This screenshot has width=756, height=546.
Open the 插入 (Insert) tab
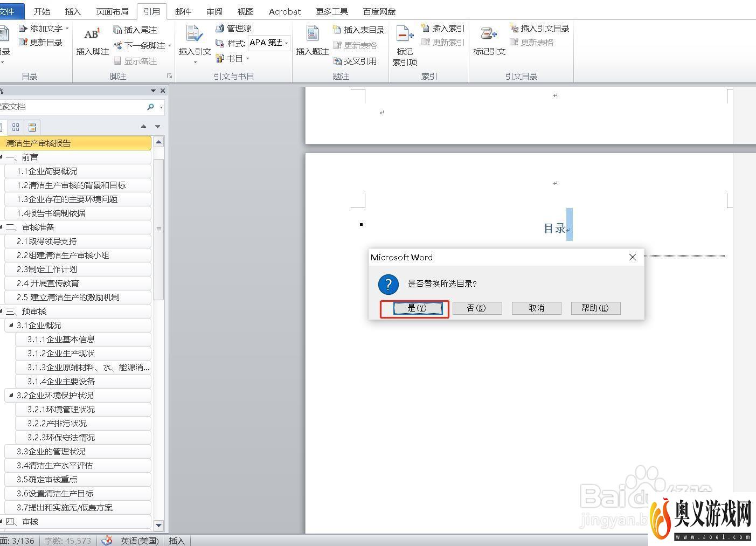click(72, 11)
